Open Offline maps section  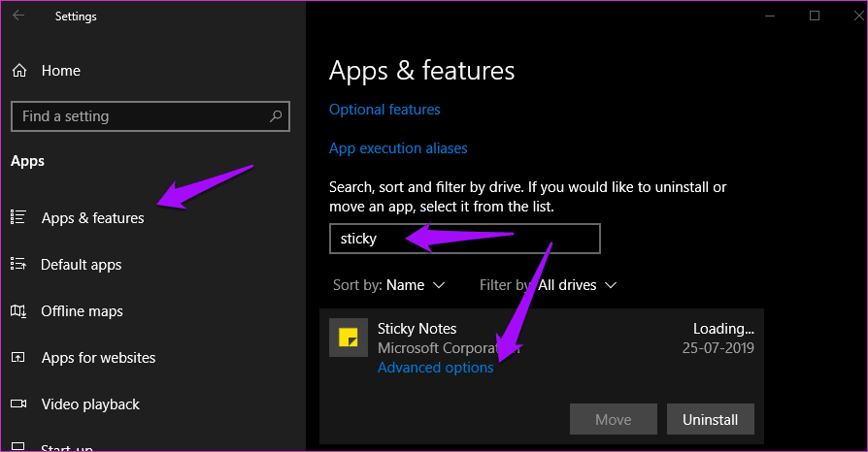82,311
